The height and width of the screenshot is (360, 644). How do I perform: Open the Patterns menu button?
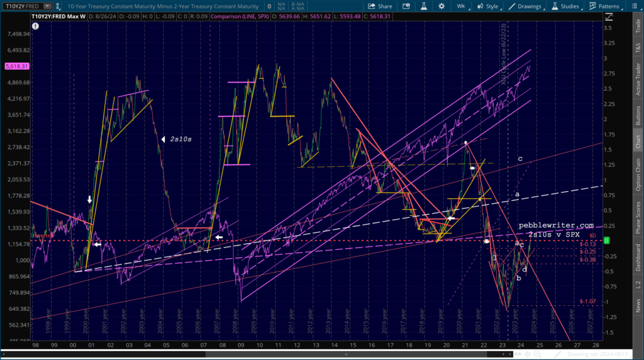[x=605, y=6]
